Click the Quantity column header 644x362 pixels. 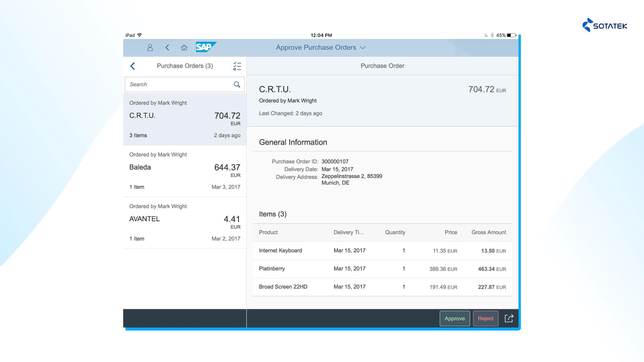(395, 232)
